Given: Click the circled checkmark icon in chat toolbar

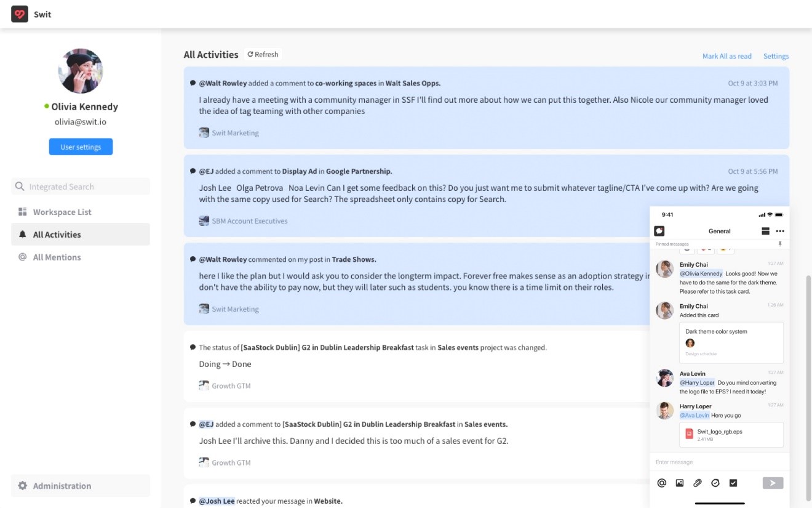Looking at the screenshot, I should click(x=715, y=483).
